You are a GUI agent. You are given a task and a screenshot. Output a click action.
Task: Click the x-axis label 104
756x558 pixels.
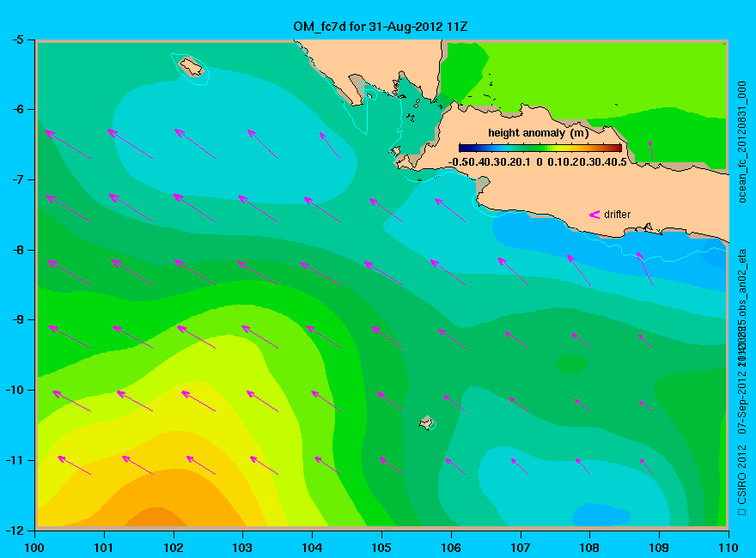click(312, 548)
